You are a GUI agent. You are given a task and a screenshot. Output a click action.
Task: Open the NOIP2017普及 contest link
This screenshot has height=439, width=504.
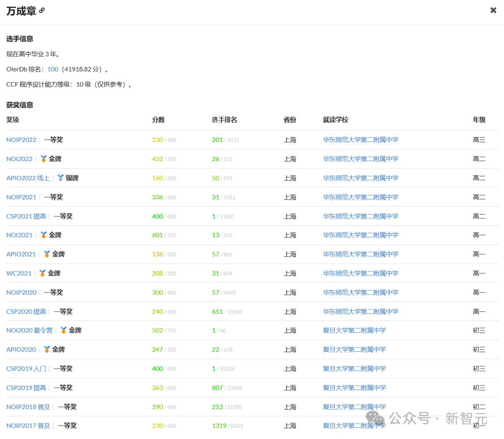pos(28,425)
